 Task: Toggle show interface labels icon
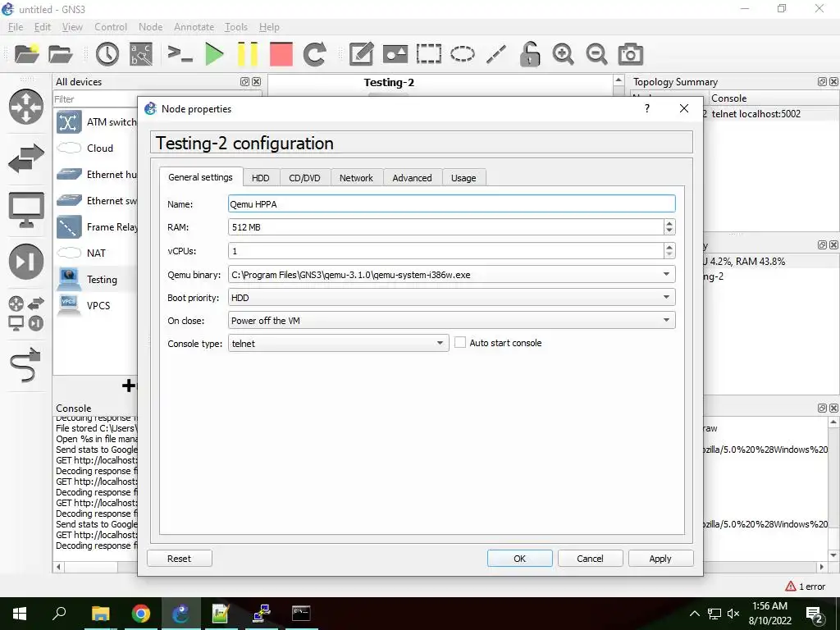click(141, 54)
